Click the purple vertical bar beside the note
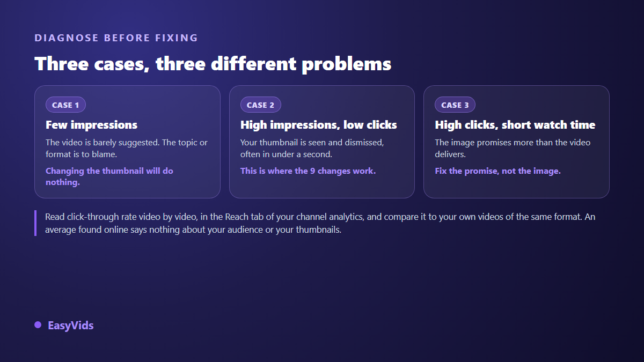The height and width of the screenshot is (362, 644). point(35,223)
